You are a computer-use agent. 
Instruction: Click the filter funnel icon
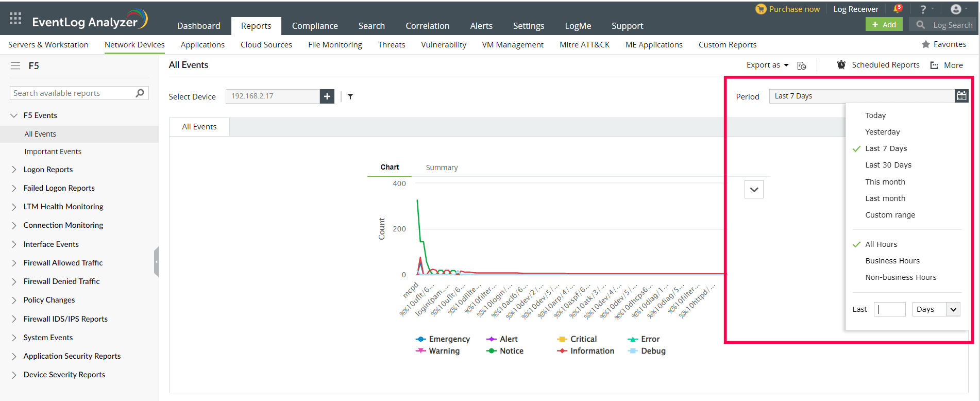(x=350, y=96)
